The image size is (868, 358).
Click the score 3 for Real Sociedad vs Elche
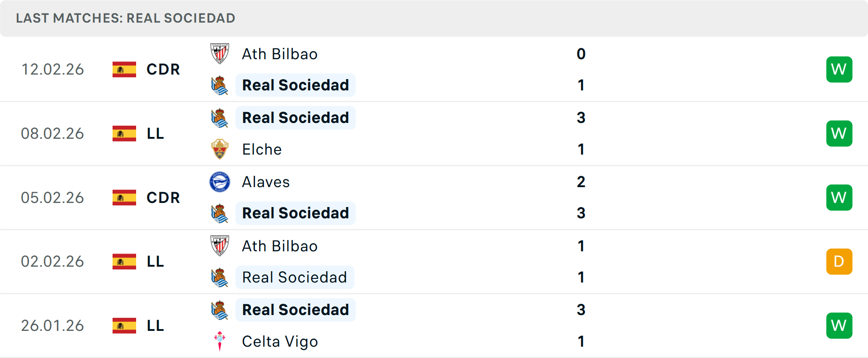tap(581, 118)
